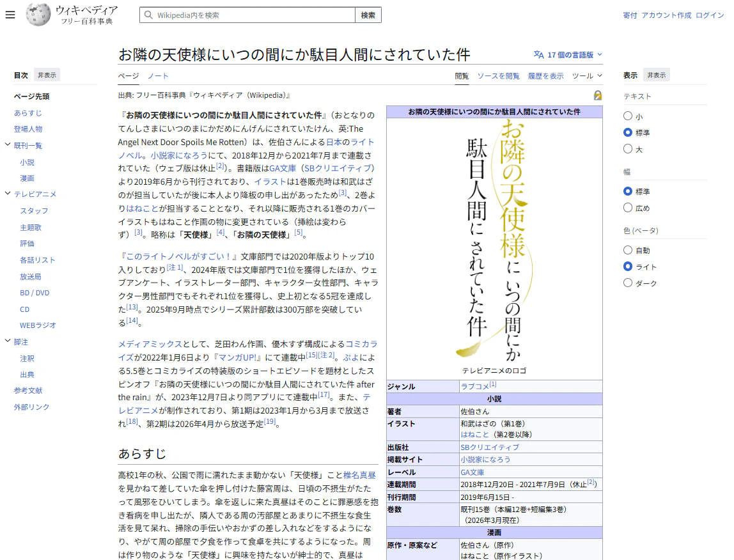Open the 履歴を表示 tab
Image resolution: width=734 pixels, height=560 pixels.
coord(545,76)
